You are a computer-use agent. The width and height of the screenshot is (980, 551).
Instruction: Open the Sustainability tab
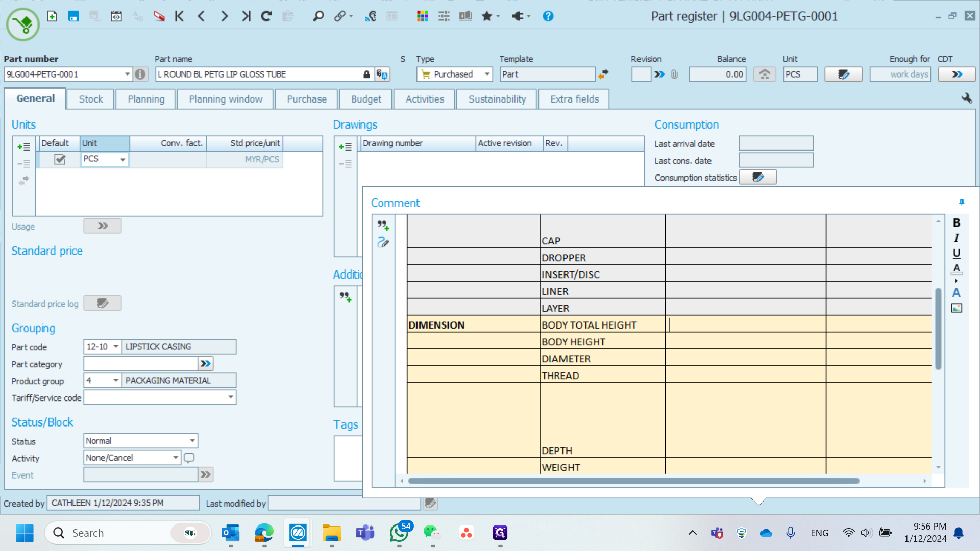[x=497, y=99]
